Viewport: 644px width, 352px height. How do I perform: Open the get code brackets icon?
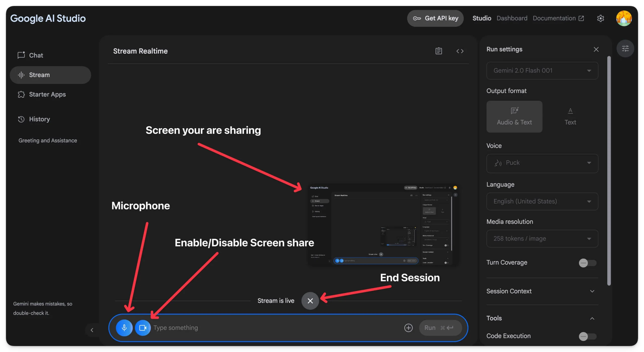(460, 51)
